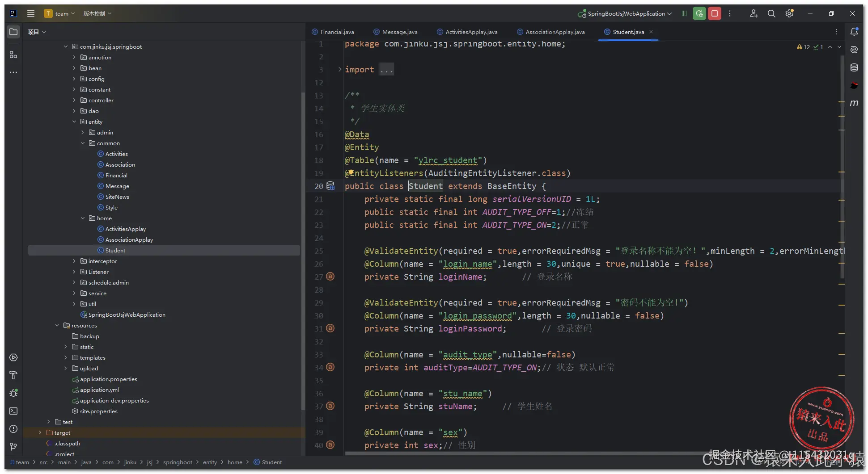Image resolution: width=868 pixels, height=474 pixels.
Task: Unfold the collapsed import block
Action: 339,69
